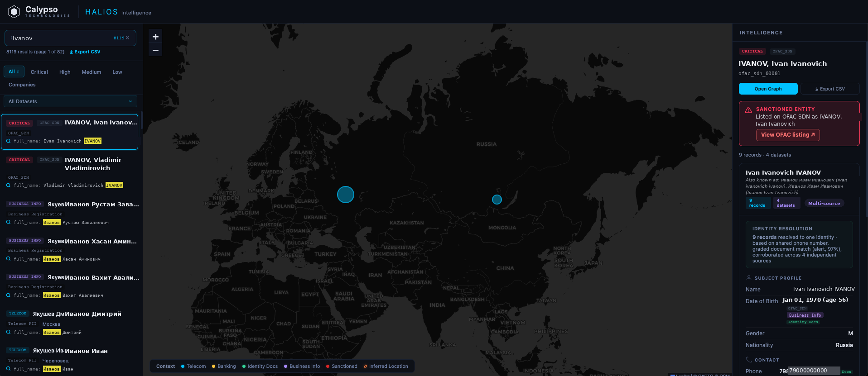Filter results by Low severity
The height and width of the screenshot is (376, 868).
coord(117,72)
